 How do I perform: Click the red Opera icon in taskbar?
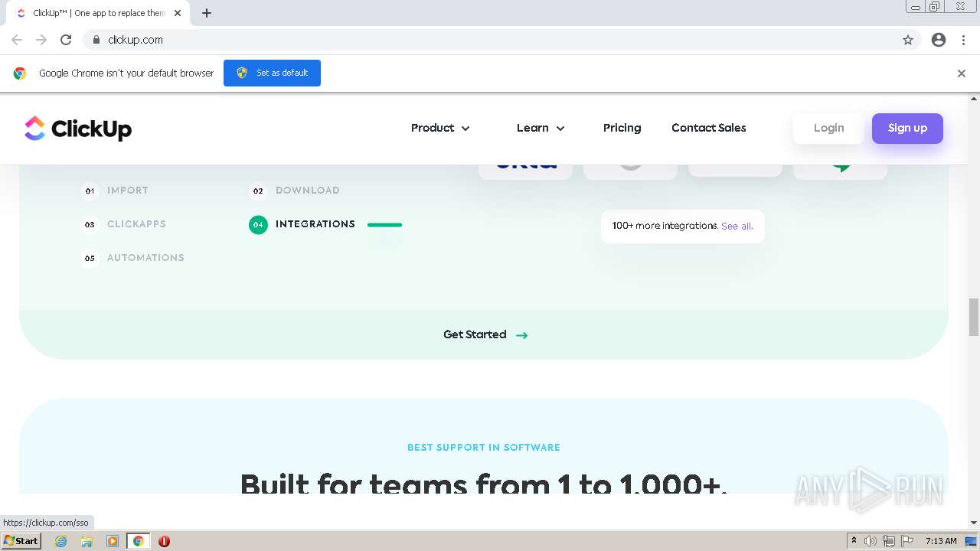(164, 541)
